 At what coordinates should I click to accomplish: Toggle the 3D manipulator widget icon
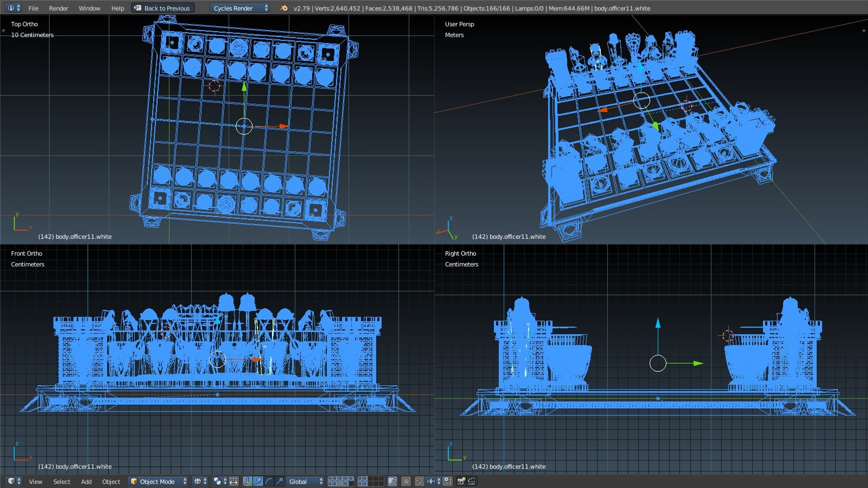(x=247, y=482)
